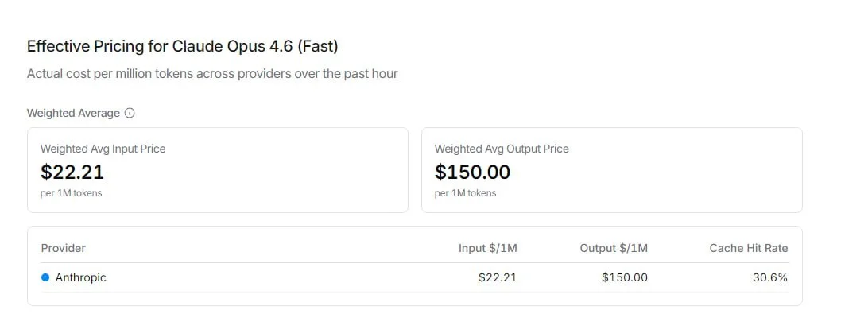Click the large bold $150.00 weighted output value

click(x=472, y=172)
